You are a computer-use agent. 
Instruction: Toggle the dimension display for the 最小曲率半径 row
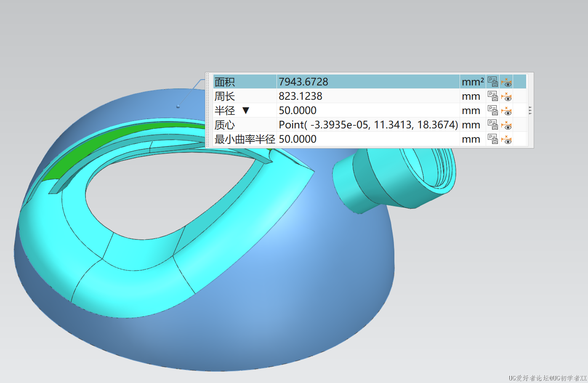506,139
